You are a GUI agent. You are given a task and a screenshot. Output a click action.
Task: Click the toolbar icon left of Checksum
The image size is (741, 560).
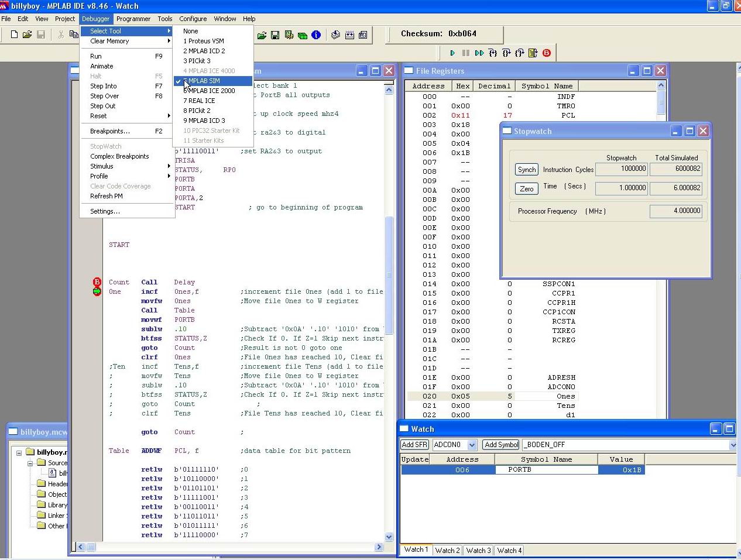[x=363, y=35]
